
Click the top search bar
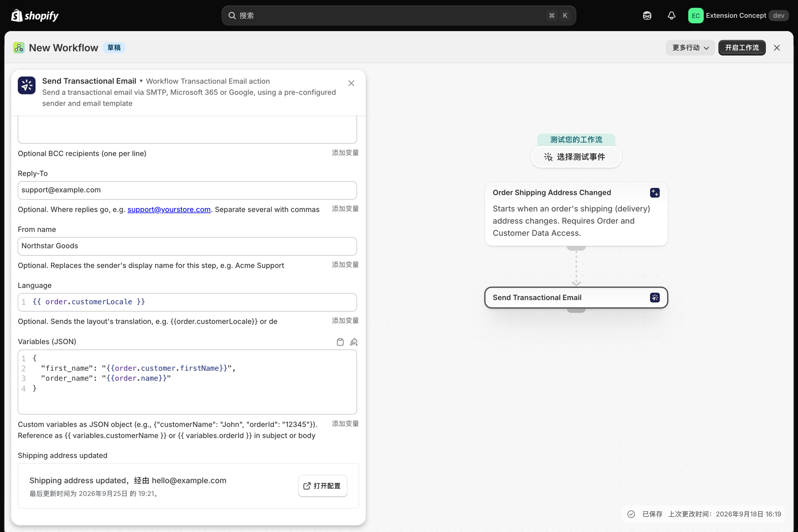(x=399, y=15)
